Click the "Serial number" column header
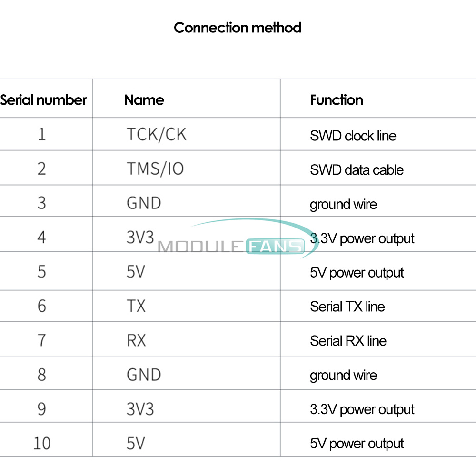476x476 pixels. [43, 100]
